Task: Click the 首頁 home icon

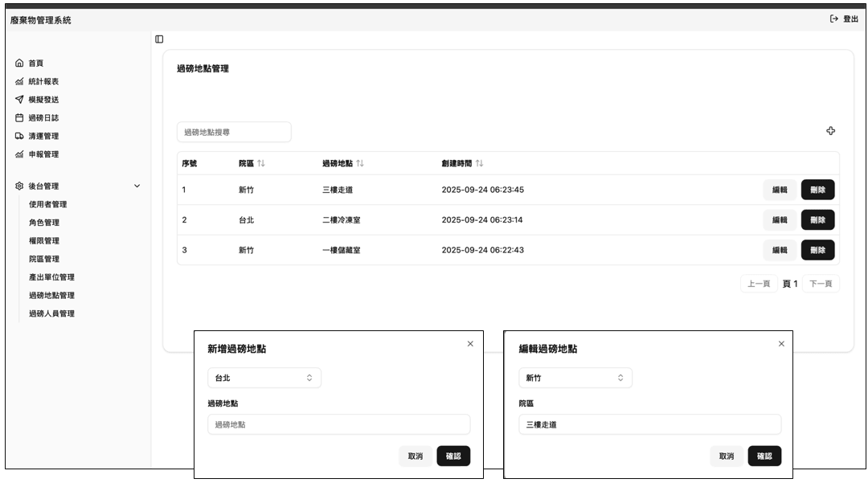Action: pos(19,63)
